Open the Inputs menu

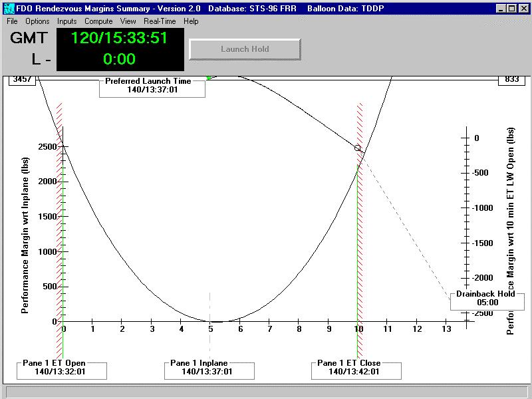point(66,21)
